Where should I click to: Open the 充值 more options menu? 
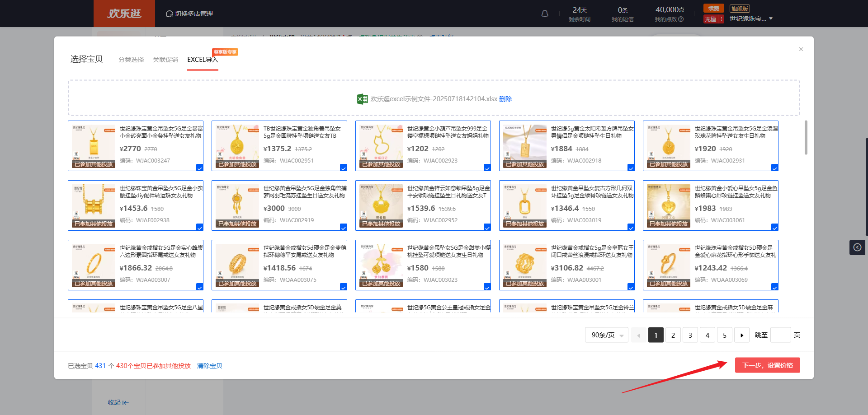(722, 19)
